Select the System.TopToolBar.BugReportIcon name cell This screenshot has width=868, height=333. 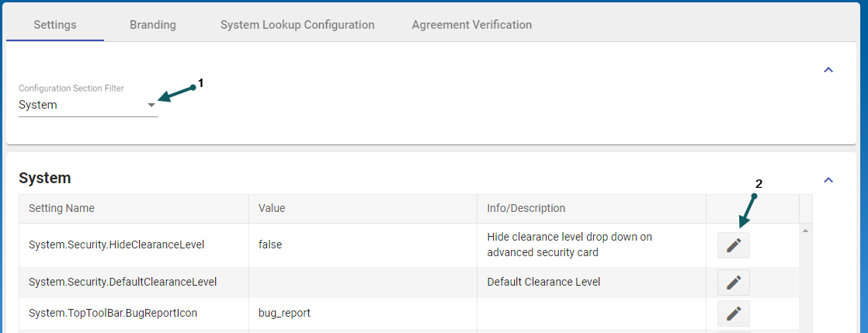[113, 313]
